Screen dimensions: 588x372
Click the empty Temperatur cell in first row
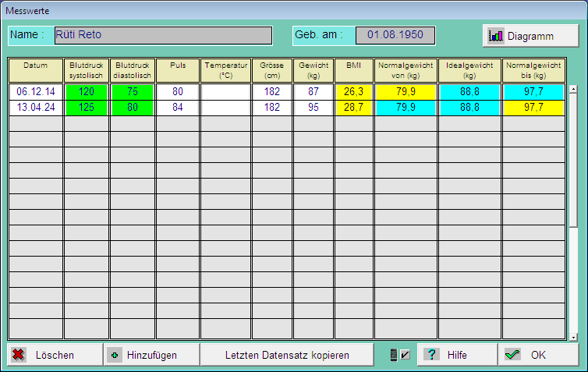click(225, 92)
